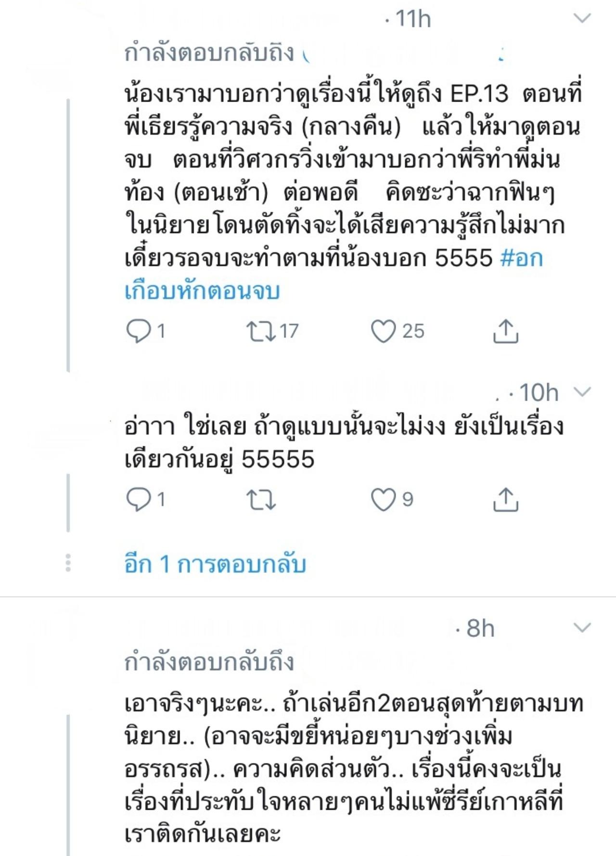The height and width of the screenshot is (856, 616).
Task: Show "อีก 1 การตอบกลับ" more replies
Action: point(215,564)
